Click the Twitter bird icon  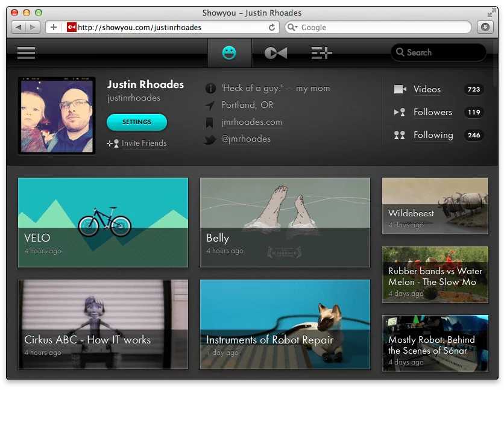(x=210, y=140)
